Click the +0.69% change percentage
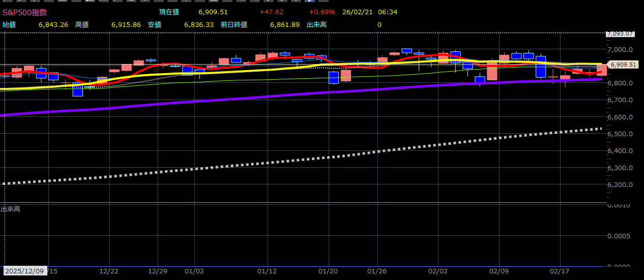644x280 pixels. [322, 12]
